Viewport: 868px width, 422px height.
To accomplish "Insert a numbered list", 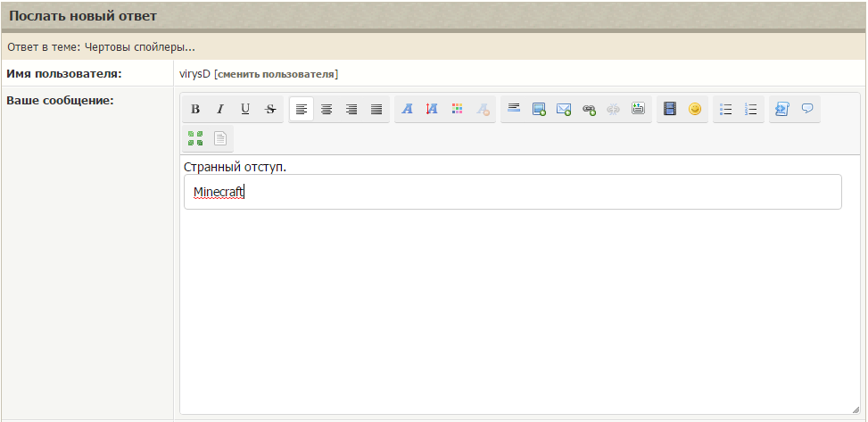I will pos(750,109).
